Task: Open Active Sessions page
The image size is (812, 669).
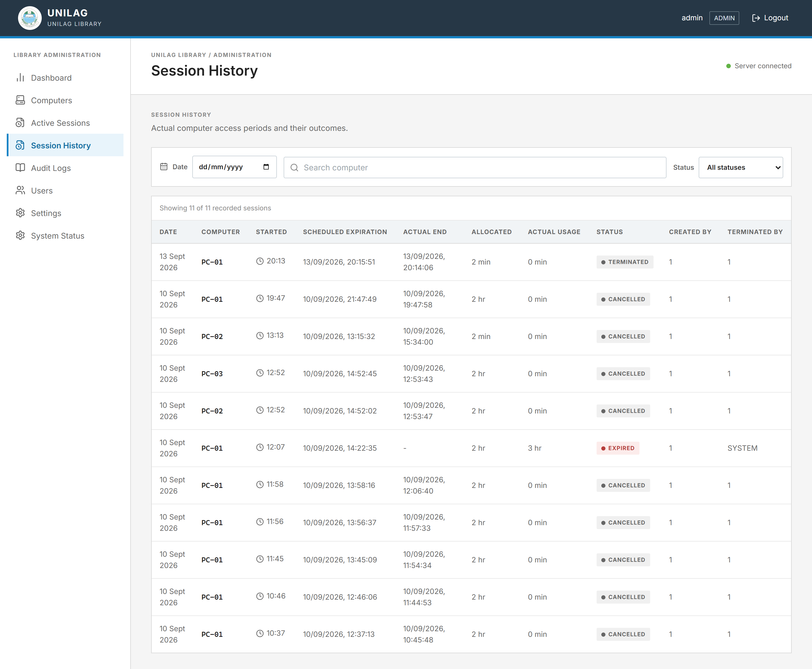Action: pos(65,123)
